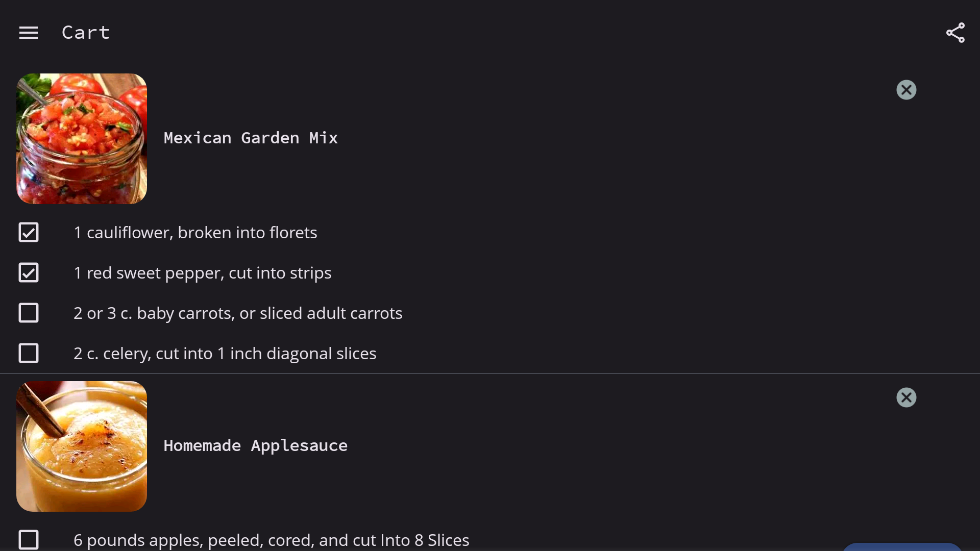The image size is (980, 551).
Task: Select the cauliflower florets ingredient text
Action: point(195,233)
